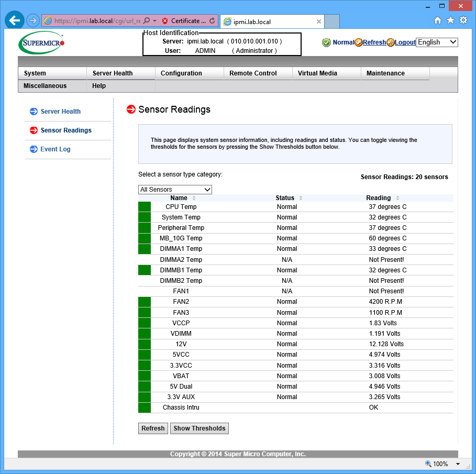Click green status square for CPU Temp
Viewport: 476px width, 474px height.
pos(145,207)
